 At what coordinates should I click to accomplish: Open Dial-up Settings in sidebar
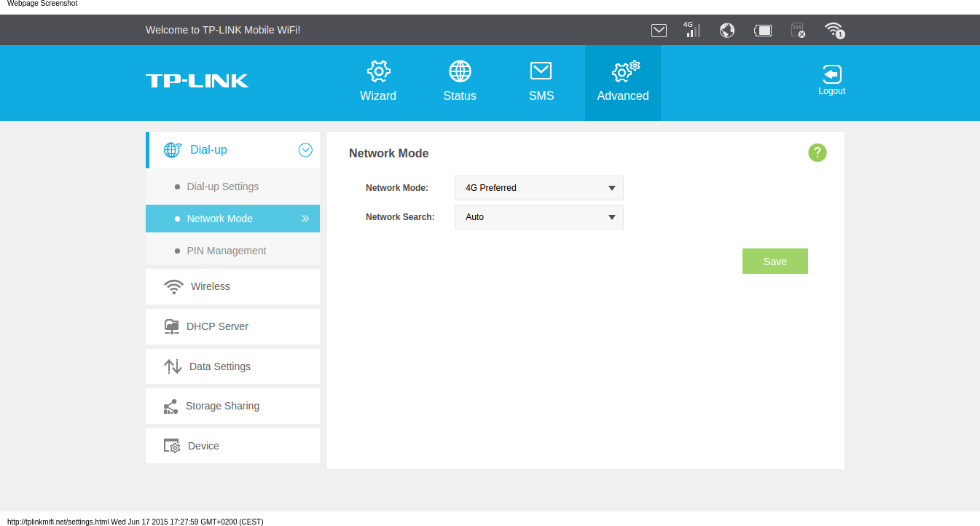(222, 187)
